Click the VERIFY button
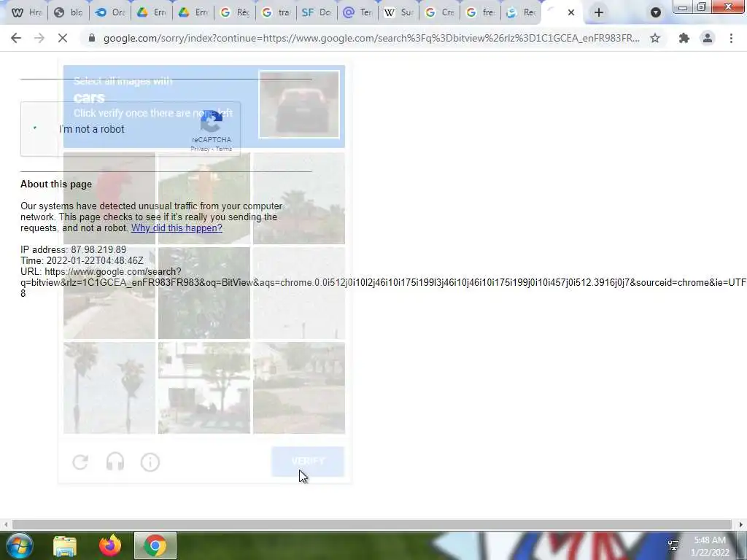The width and height of the screenshot is (747, 560). [x=308, y=462]
